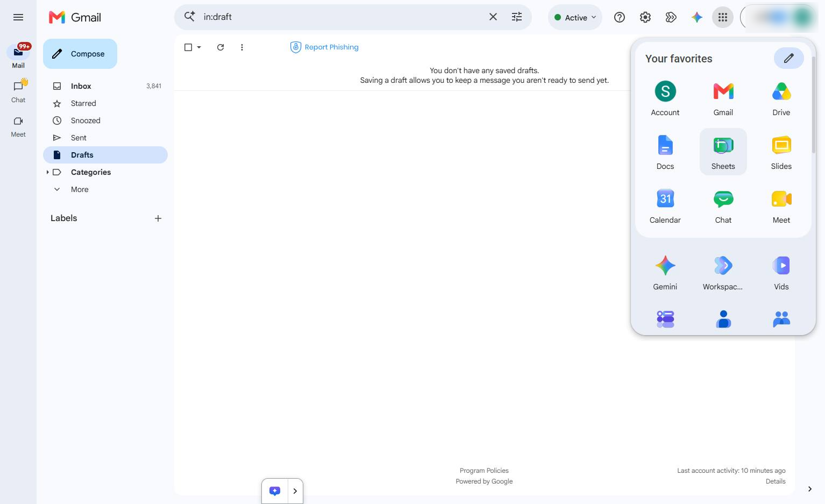Launch Gemini from the apps panel
The image size is (825, 504).
pos(665,272)
